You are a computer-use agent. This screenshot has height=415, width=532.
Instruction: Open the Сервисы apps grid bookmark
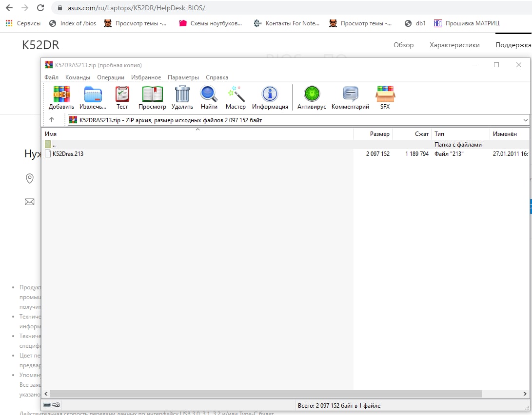click(x=23, y=23)
